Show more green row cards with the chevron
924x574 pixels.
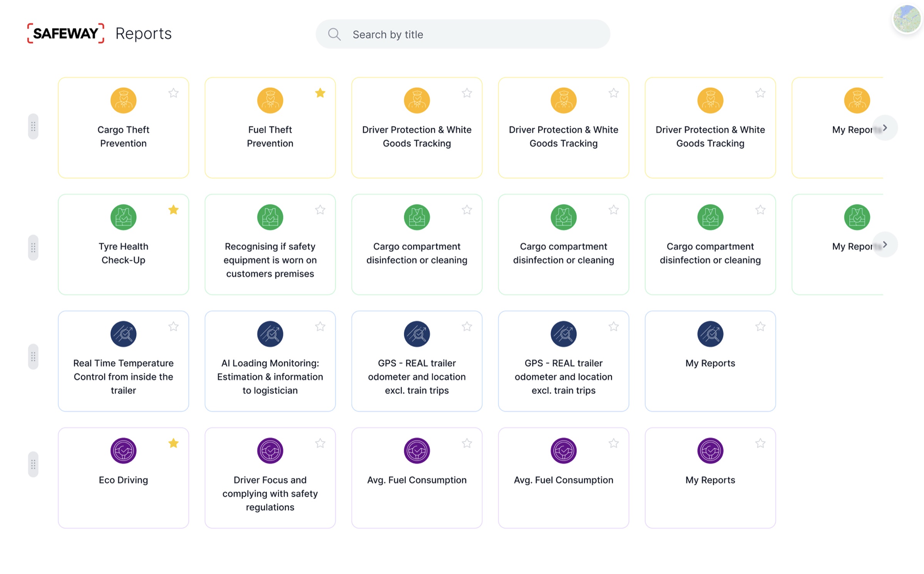tap(885, 244)
